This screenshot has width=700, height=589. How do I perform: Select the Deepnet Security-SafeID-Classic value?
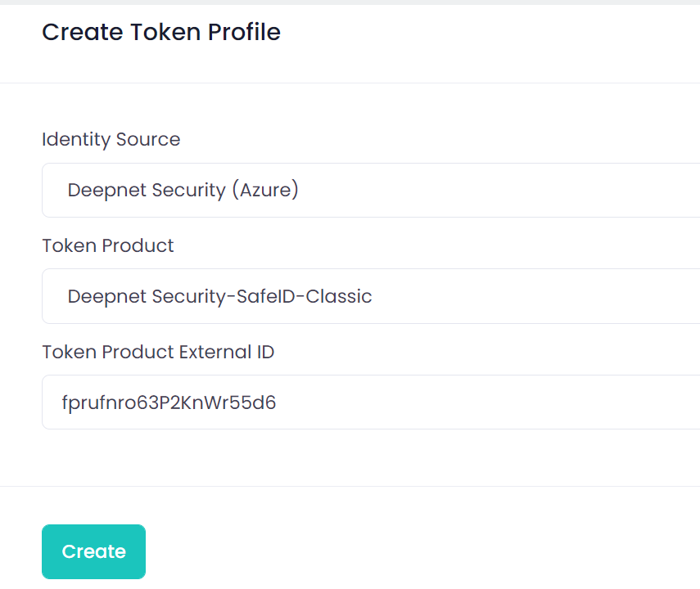click(x=219, y=296)
